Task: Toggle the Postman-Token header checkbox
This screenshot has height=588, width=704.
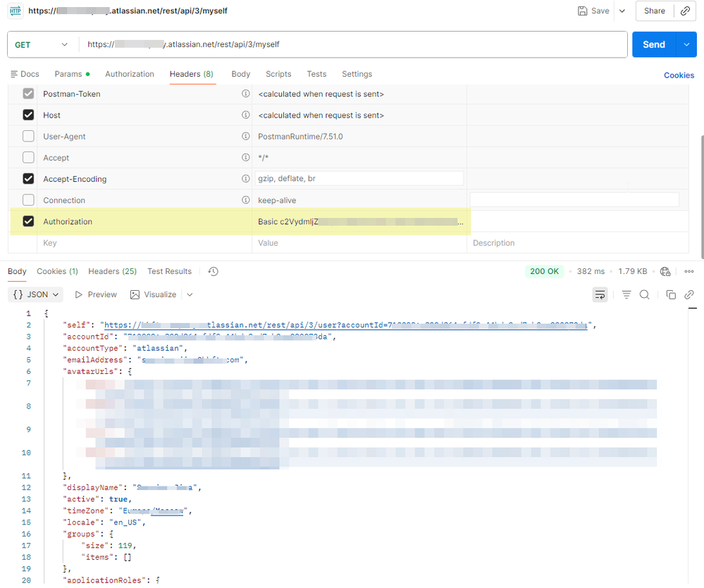Action: [28, 94]
